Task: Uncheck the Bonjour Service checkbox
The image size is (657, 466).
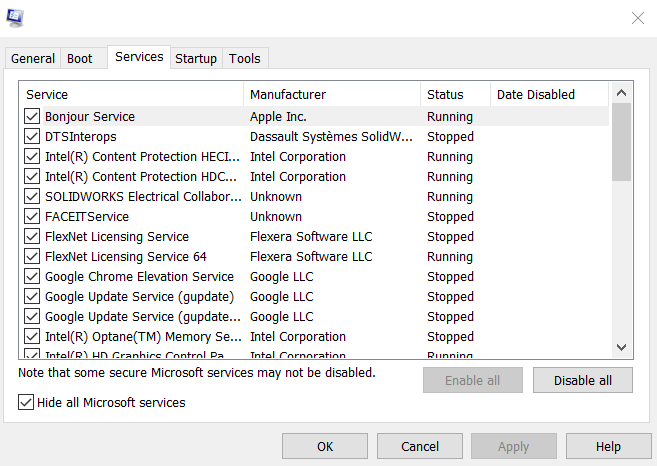Action: point(32,116)
